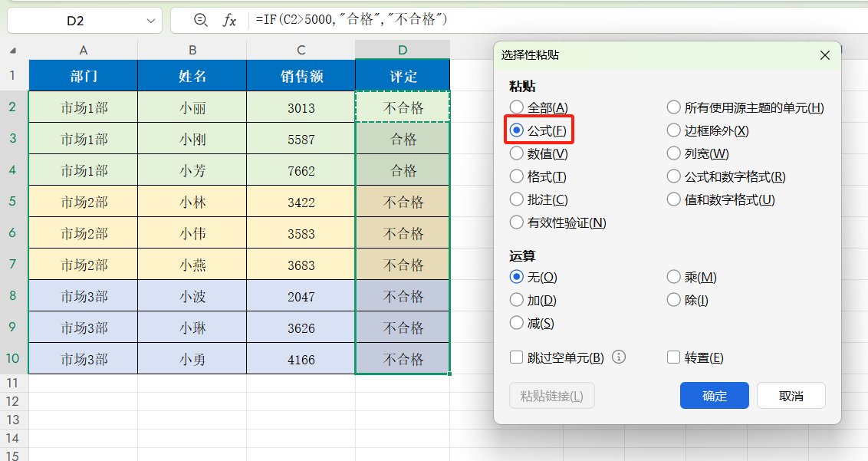
Task: Click the magnifier zoom icon in formula bar
Action: tap(201, 21)
